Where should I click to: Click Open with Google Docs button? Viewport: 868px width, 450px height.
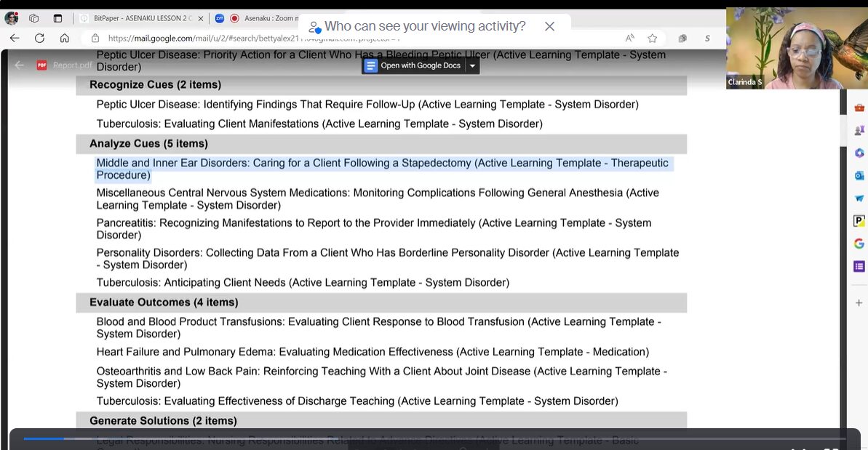413,65
